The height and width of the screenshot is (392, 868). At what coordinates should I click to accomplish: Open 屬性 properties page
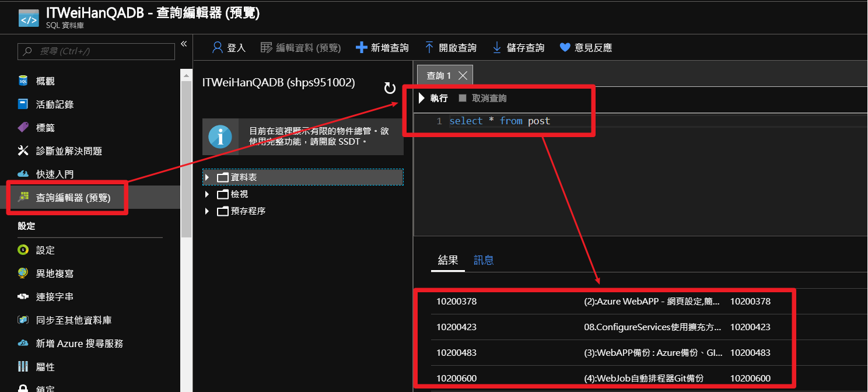(45, 367)
